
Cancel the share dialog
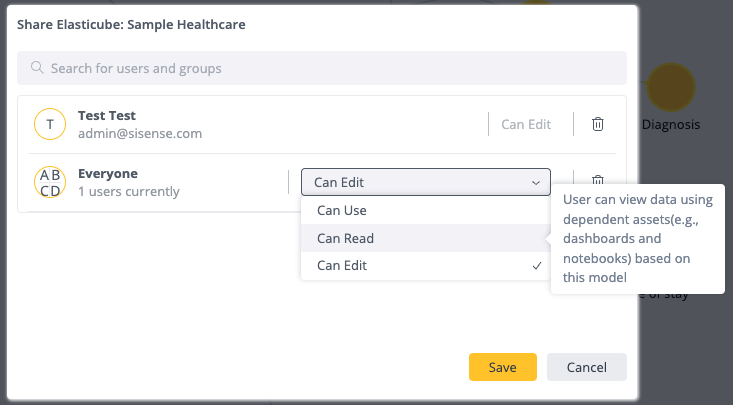pyautogui.click(x=587, y=367)
